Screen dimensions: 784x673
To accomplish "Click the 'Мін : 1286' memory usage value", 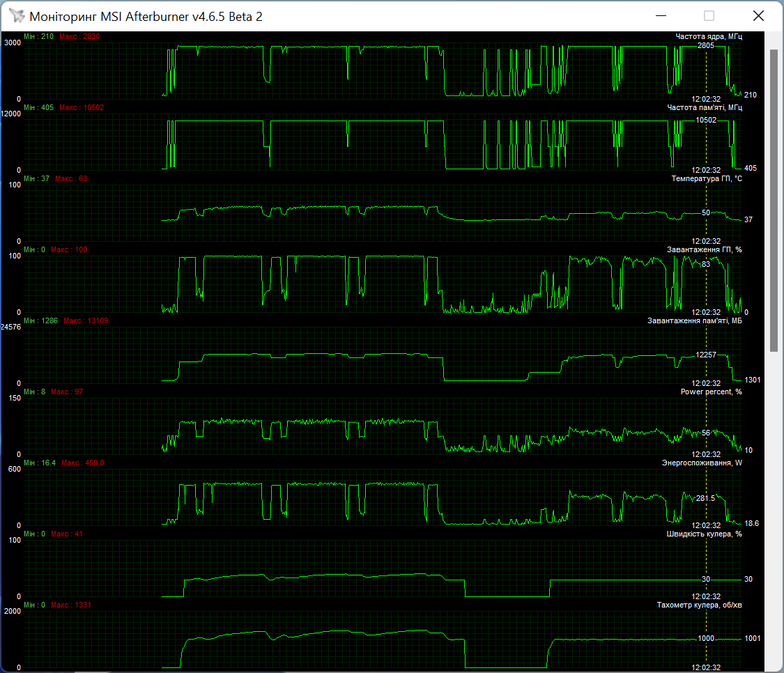I will 40,320.
